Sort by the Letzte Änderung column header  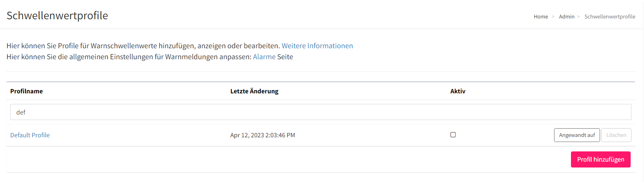click(x=254, y=91)
